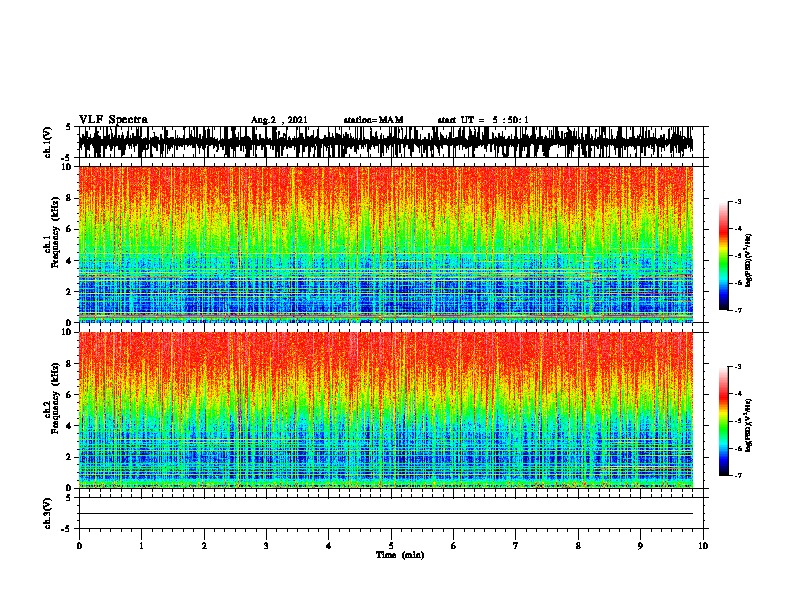Image resolution: width=792 pixels, height=612 pixels.
Task: Click the "ch.3(V)" axis label
Action: tap(47, 513)
